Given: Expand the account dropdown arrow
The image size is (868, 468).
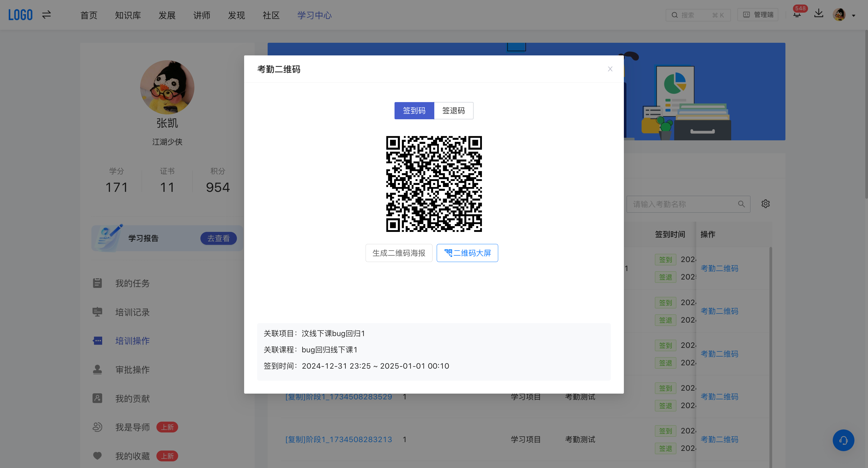Looking at the screenshot, I should coord(854,15).
